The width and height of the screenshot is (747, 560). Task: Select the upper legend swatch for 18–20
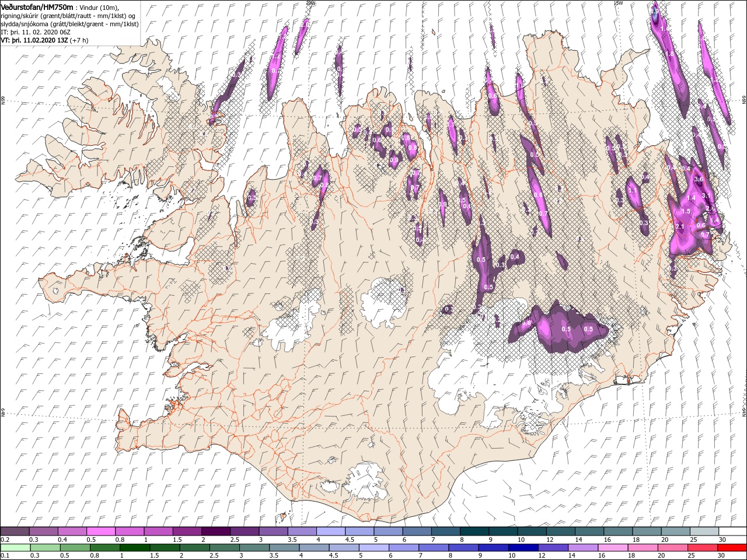[x=646, y=531]
